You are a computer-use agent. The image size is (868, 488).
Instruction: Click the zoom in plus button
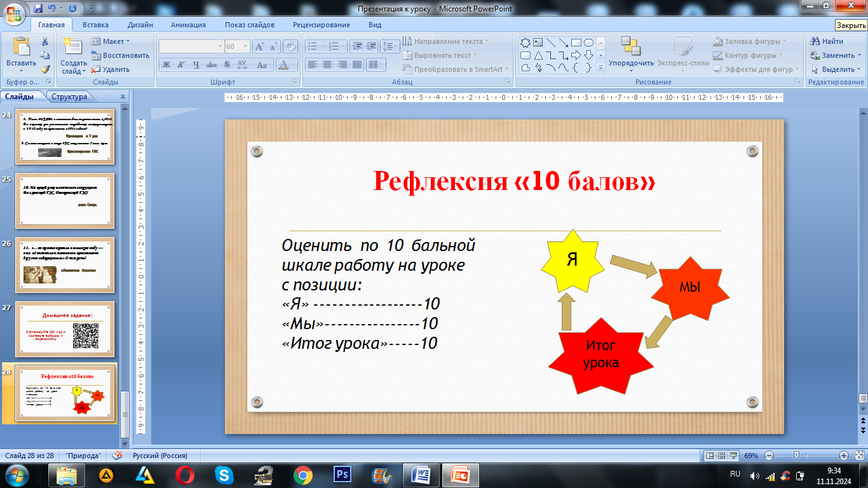(843, 456)
